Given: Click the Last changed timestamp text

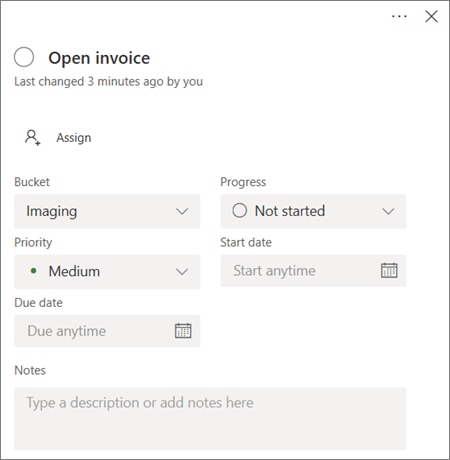Looking at the screenshot, I should [108, 82].
